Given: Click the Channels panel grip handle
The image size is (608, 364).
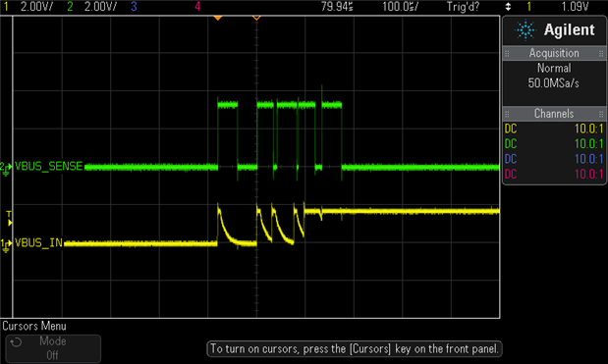Looking at the screenshot, I should click(507, 114).
